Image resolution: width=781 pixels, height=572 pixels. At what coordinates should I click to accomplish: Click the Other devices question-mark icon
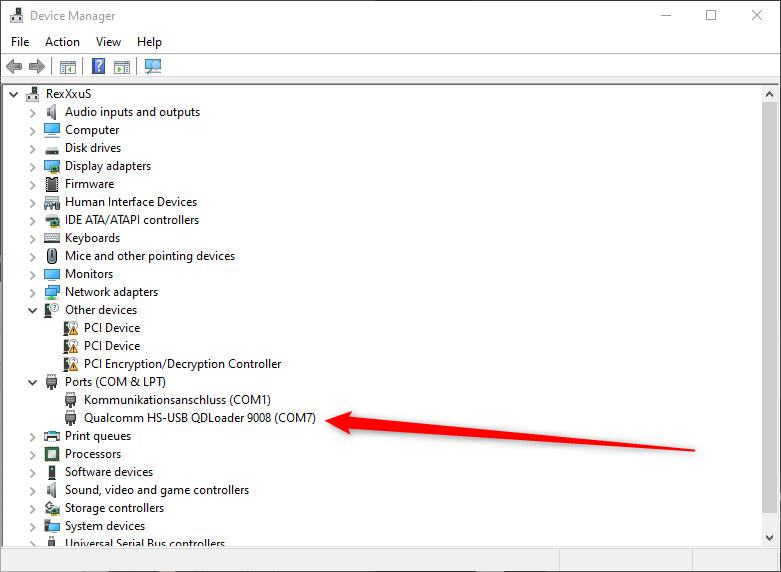pyautogui.click(x=52, y=310)
